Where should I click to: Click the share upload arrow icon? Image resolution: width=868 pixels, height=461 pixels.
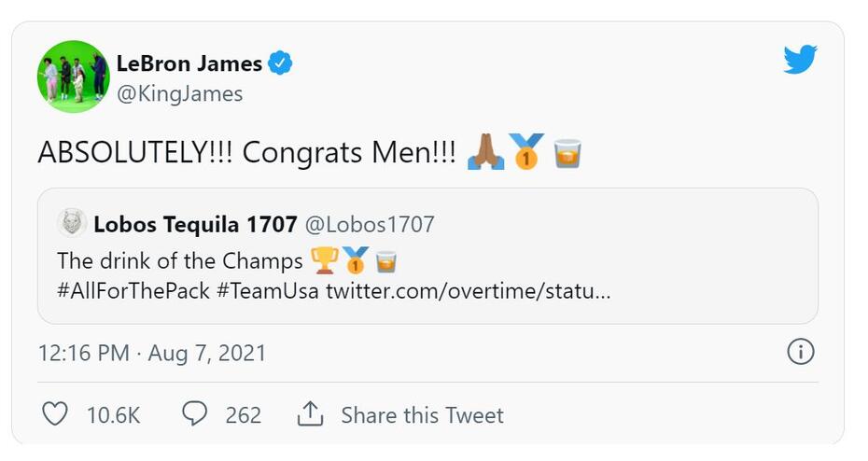pos(310,413)
